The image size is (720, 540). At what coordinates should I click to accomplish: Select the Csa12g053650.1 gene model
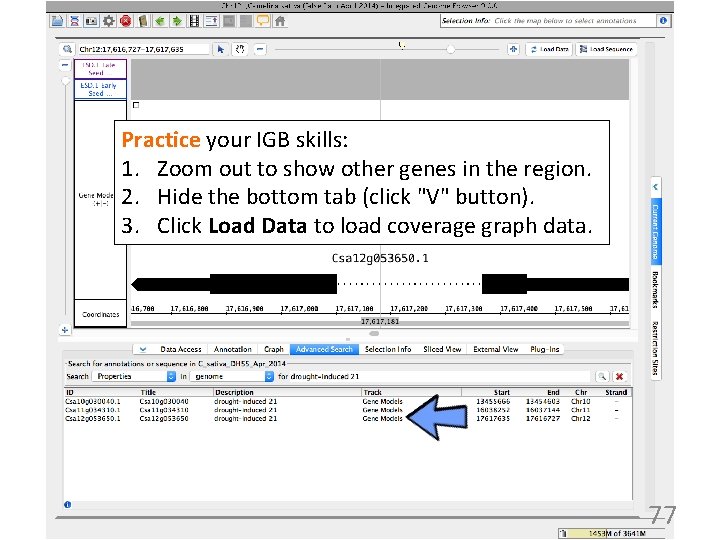(380, 284)
